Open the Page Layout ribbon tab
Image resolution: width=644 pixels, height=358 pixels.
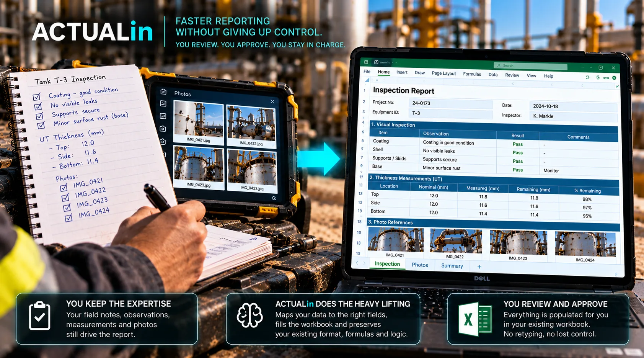click(x=444, y=74)
